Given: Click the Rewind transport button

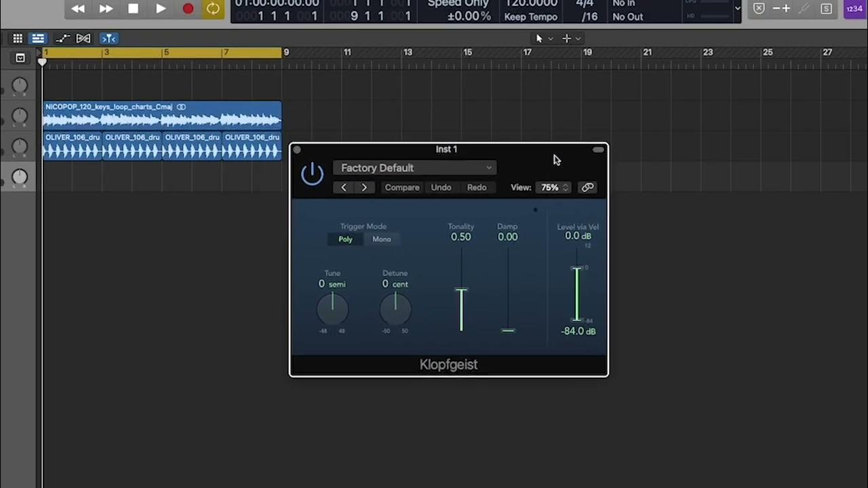Looking at the screenshot, I should 78,9.
